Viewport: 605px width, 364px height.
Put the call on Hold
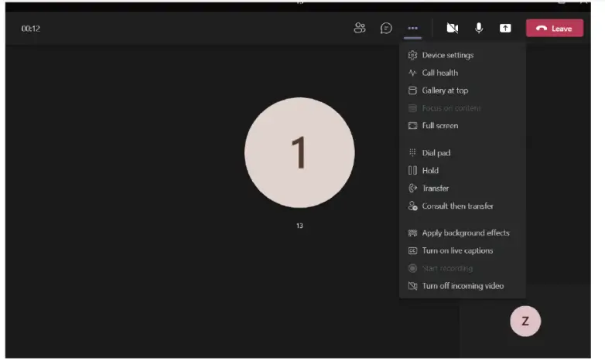coord(462,171)
